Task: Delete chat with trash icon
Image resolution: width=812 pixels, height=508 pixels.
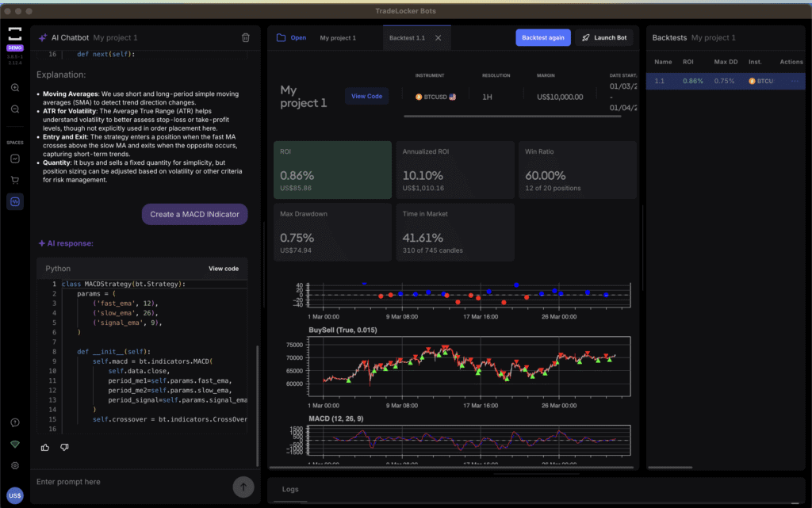Action: click(x=246, y=38)
